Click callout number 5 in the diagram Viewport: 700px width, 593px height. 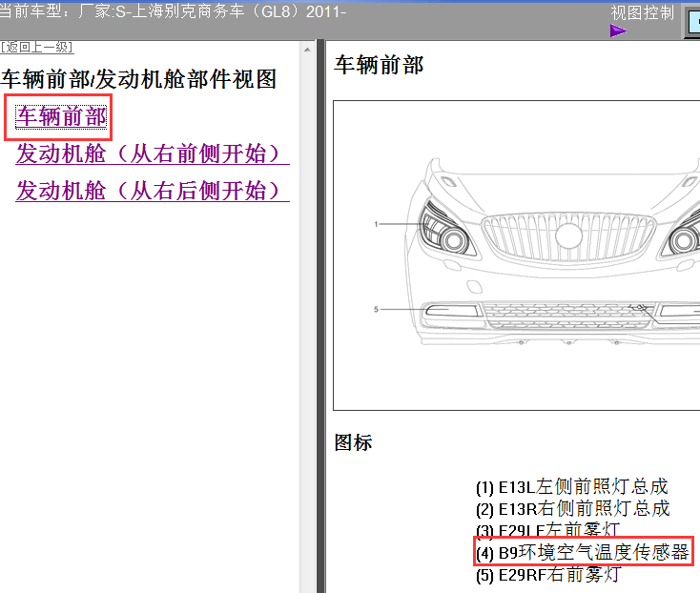(376, 309)
